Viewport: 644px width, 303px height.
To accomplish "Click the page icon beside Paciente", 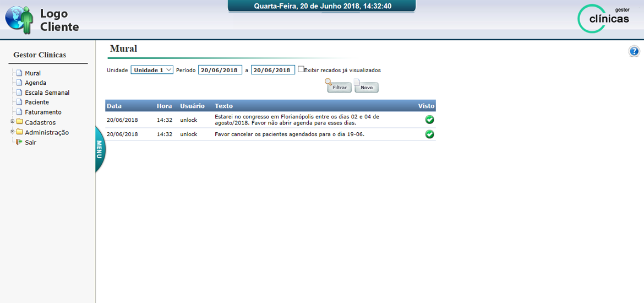I will pos(19,102).
